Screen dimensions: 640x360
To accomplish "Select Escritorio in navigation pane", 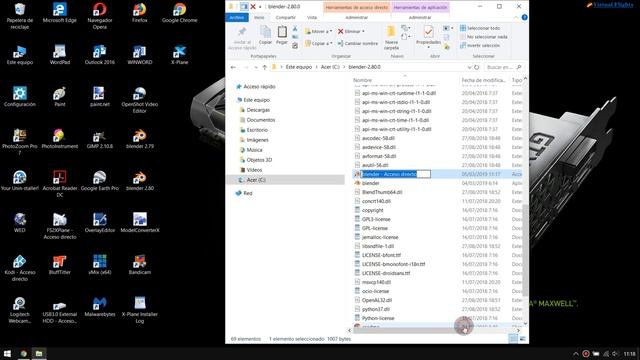I will 257,130.
